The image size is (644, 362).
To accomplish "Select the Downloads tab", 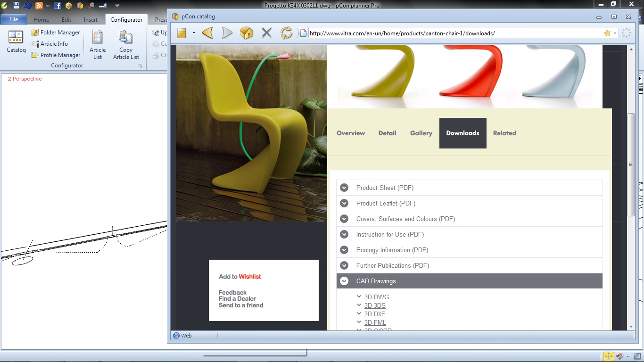I will click(x=463, y=133).
